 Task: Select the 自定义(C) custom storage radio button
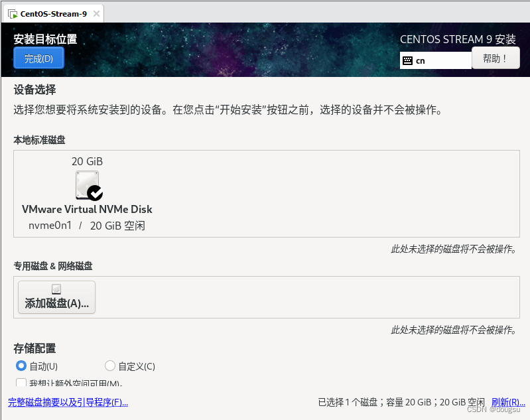click(110, 366)
